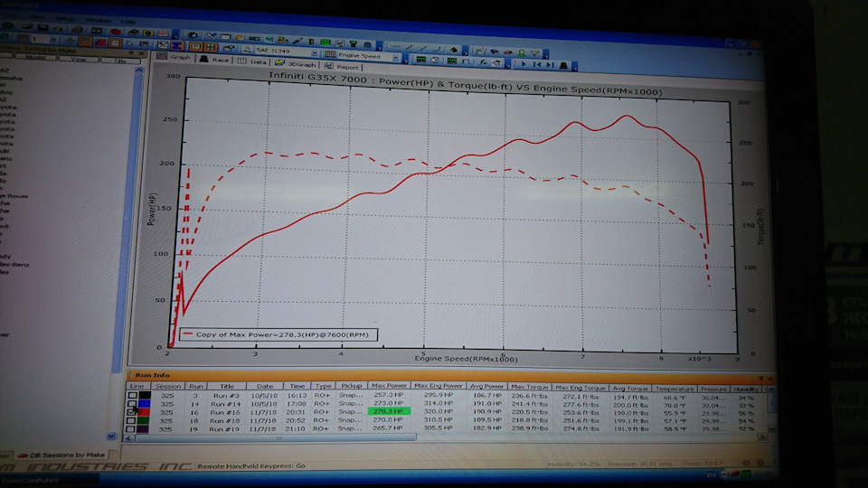
Task: Toggle the line checkbox for Run #18
Action: (130, 420)
